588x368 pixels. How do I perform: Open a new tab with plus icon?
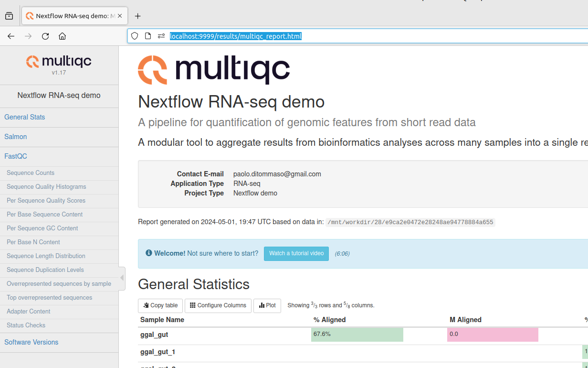[x=137, y=16]
